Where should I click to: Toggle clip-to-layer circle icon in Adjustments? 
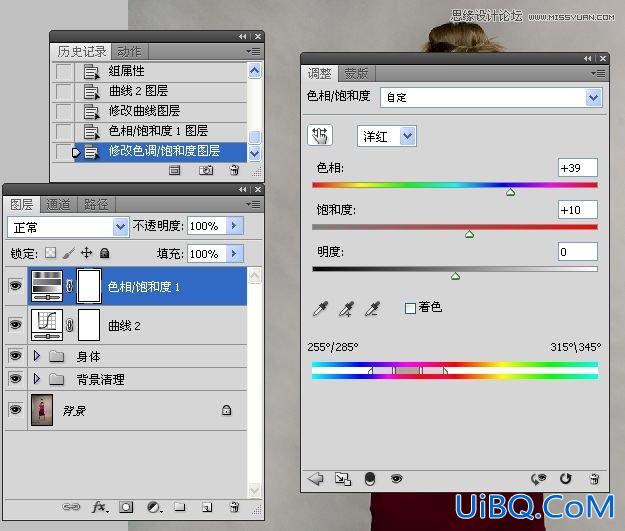[x=370, y=478]
